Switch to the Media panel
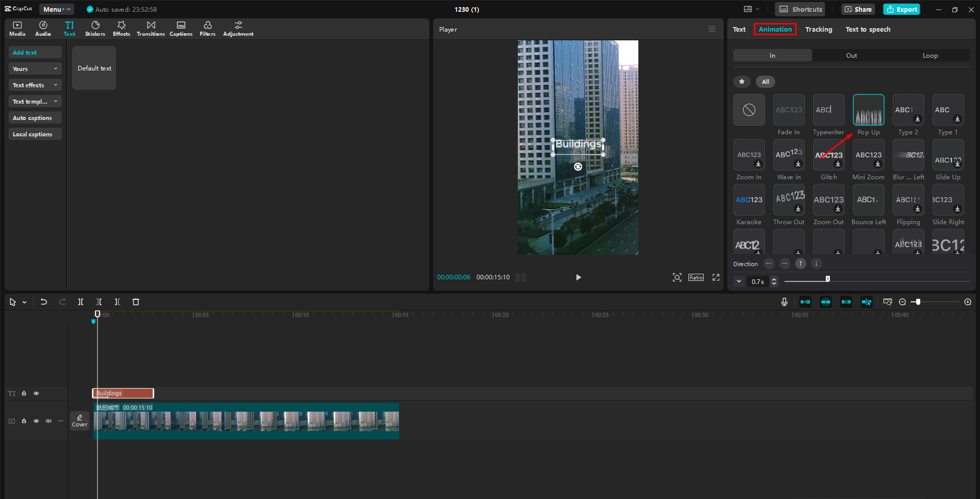This screenshot has height=499, width=980. pos(17,28)
